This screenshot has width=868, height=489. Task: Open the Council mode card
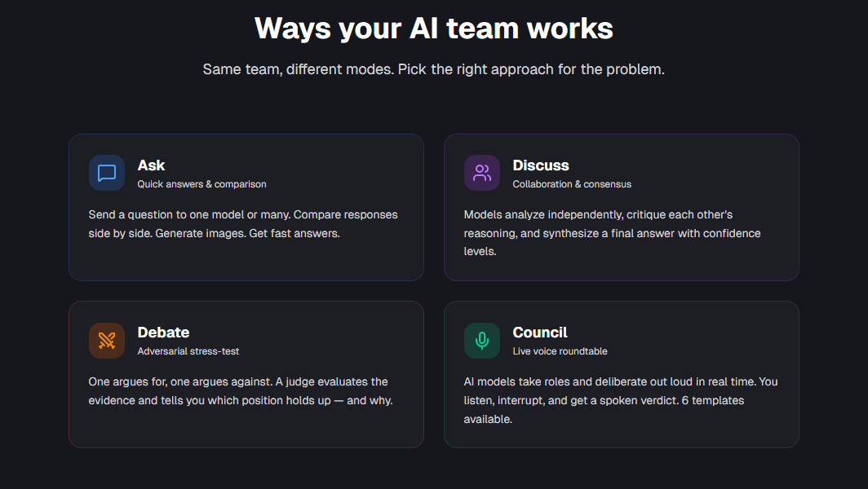[x=622, y=373]
